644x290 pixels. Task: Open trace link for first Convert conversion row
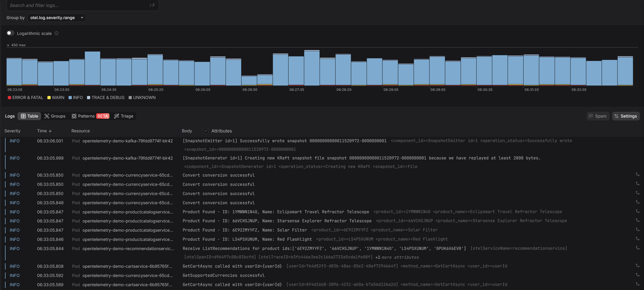pos(638,175)
